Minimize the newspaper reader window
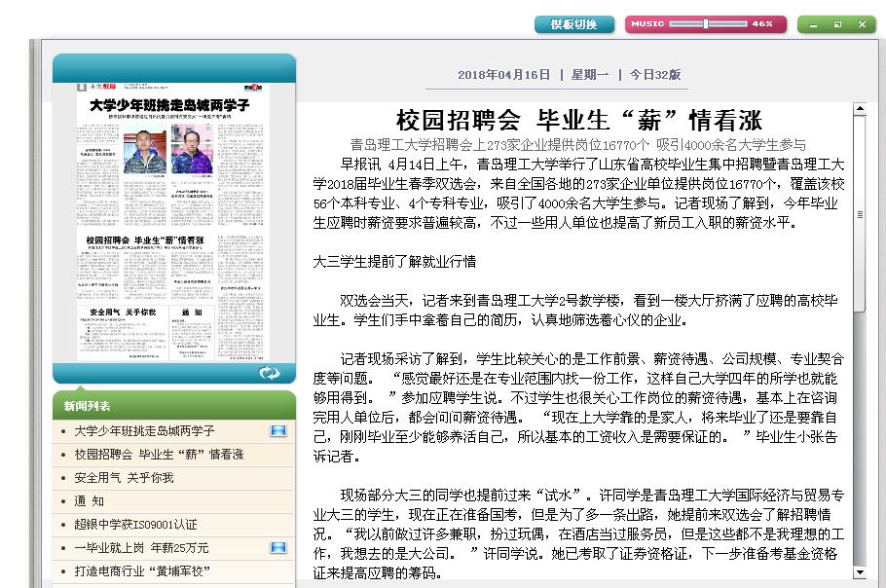886x588 pixels. (x=813, y=24)
